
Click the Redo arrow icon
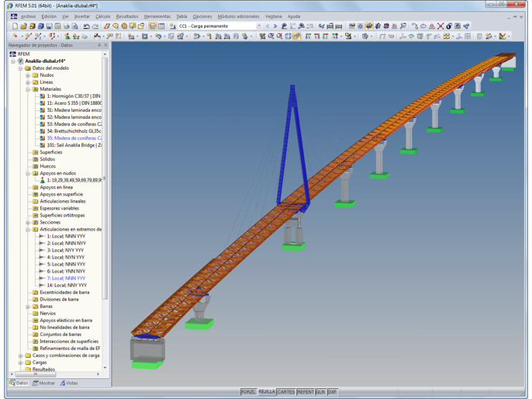pyautogui.click(x=95, y=26)
